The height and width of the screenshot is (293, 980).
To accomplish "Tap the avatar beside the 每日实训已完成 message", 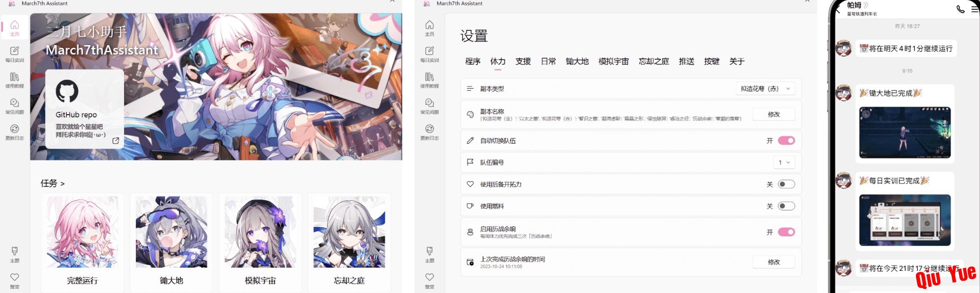I will (844, 180).
